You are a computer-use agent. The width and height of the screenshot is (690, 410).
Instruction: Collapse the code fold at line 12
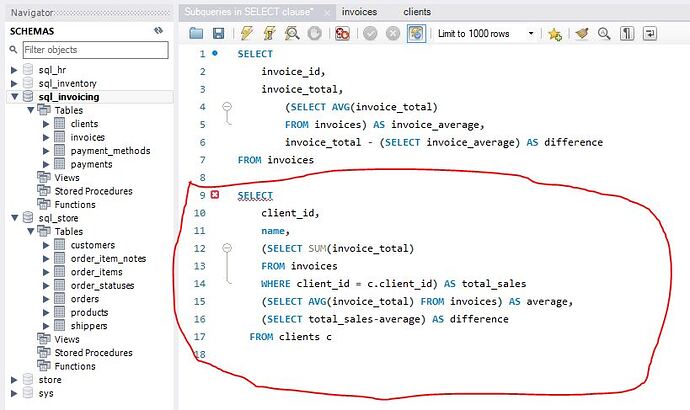pos(227,248)
